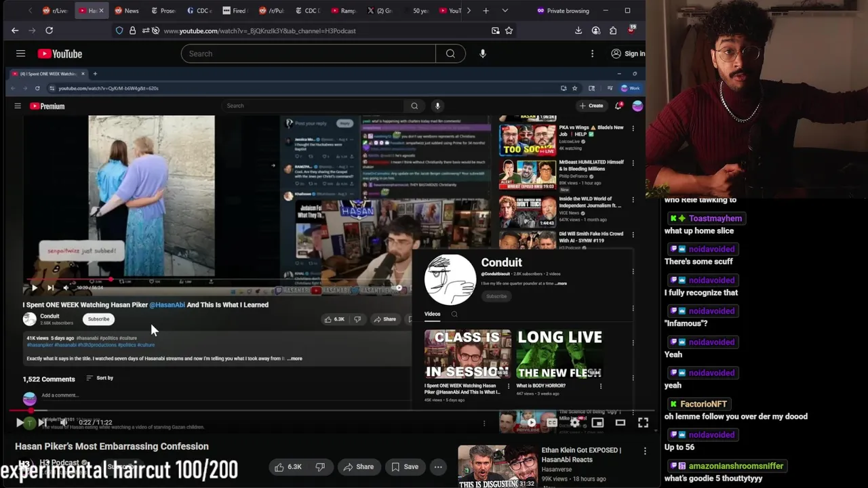Image resolution: width=868 pixels, height=488 pixels.
Task: Switch outer player to theater mode
Action: [620, 422]
